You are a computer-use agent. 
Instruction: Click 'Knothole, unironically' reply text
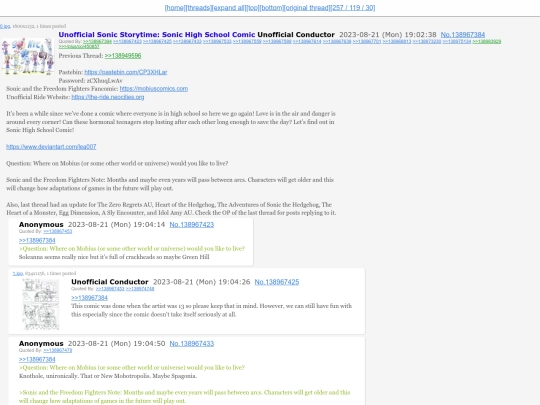[108, 376]
